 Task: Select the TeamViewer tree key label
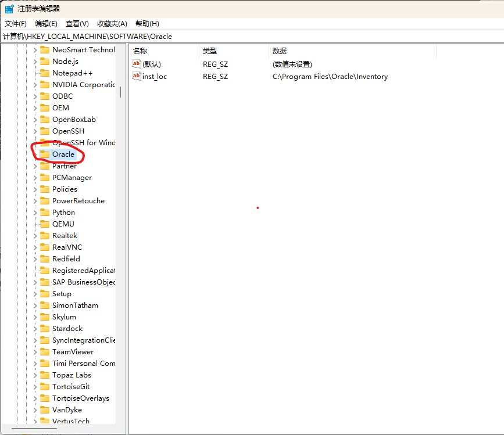click(x=73, y=352)
